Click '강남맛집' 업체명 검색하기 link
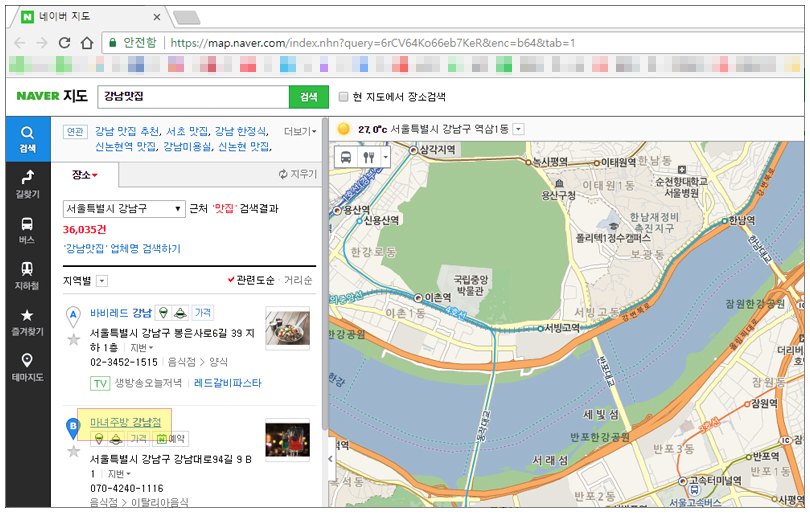Screen dimensions: 810x514 point(122,248)
